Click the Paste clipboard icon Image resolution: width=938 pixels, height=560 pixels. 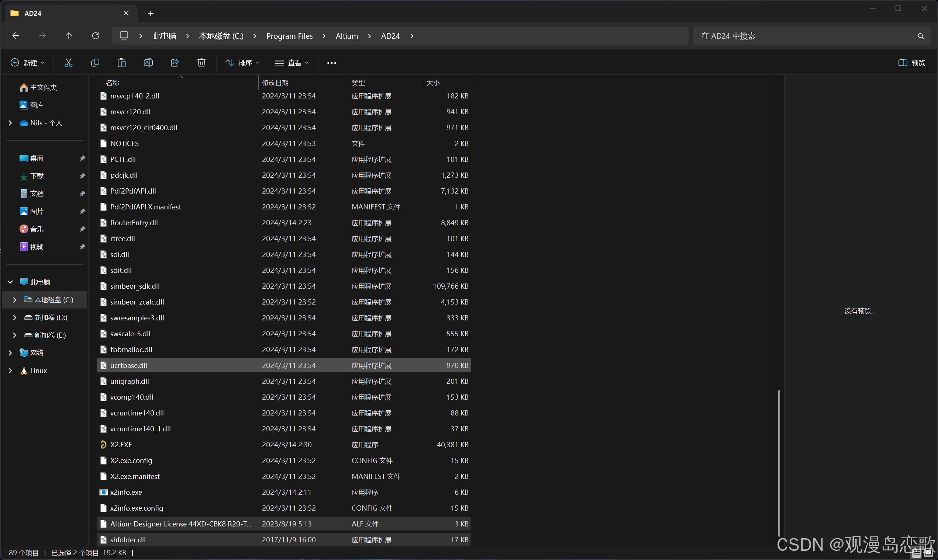(122, 63)
